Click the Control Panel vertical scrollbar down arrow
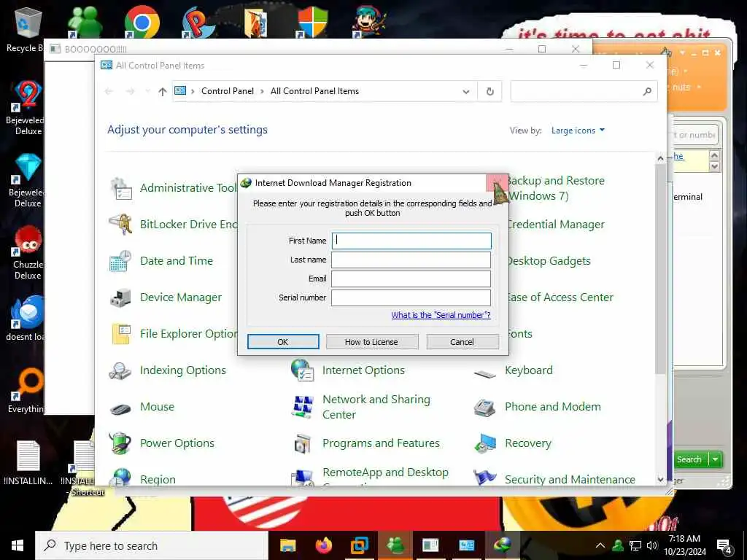Screen dimensions: 747x560 point(660,480)
